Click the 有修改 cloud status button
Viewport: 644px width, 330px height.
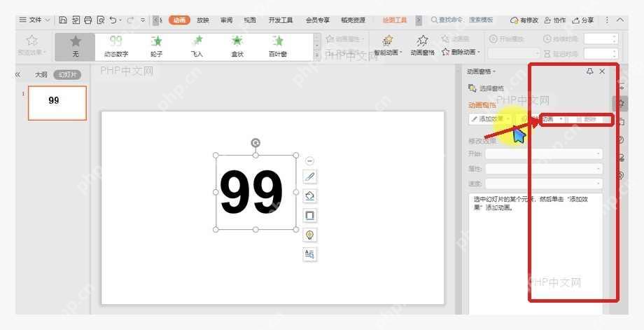pyautogui.click(x=524, y=20)
